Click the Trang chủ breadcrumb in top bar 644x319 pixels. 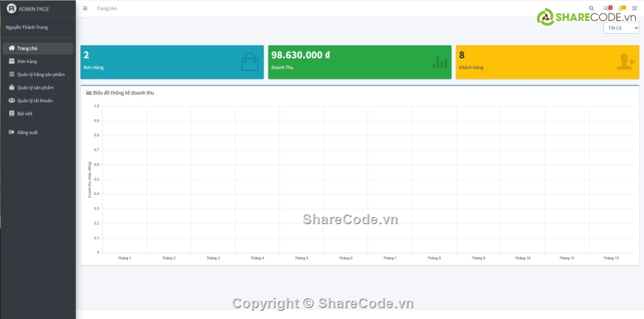(x=107, y=8)
